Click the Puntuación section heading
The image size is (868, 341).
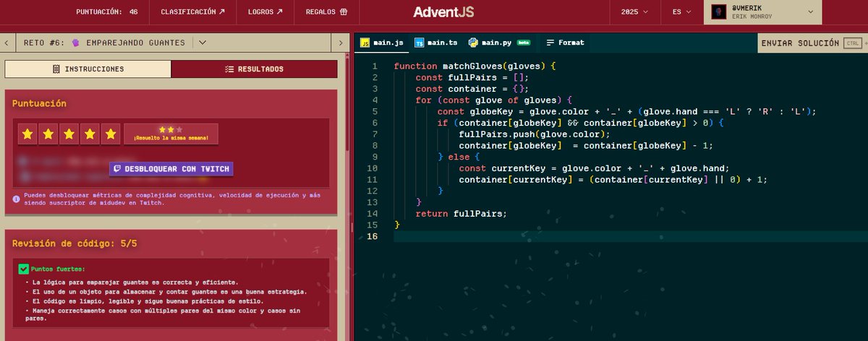(39, 103)
